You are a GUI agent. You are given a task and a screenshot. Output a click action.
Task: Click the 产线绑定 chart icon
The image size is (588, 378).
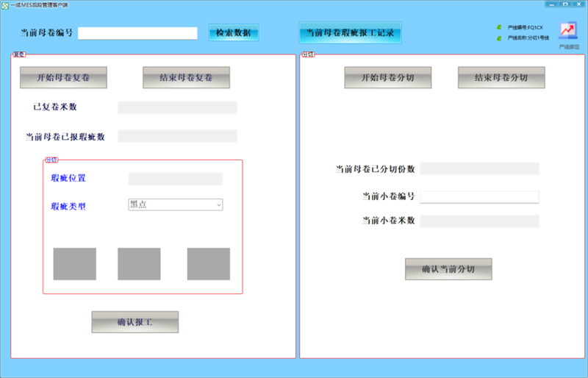pyautogui.click(x=567, y=31)
